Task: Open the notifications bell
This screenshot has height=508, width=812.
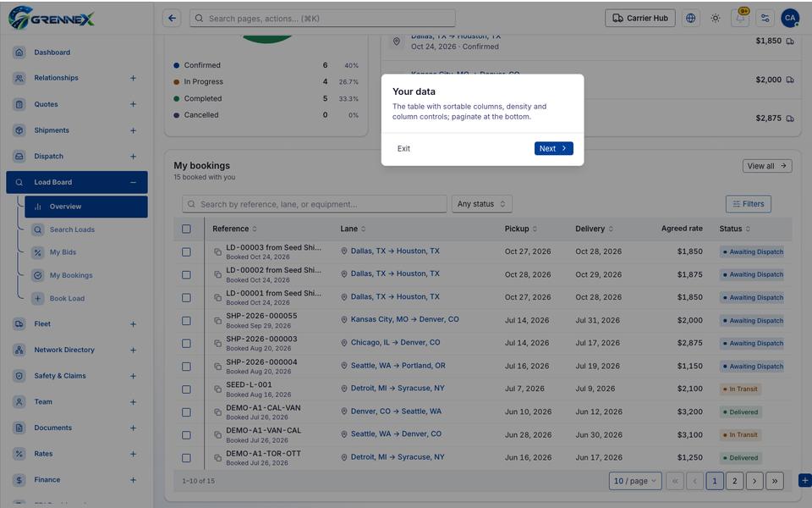Action: [740, 18]
